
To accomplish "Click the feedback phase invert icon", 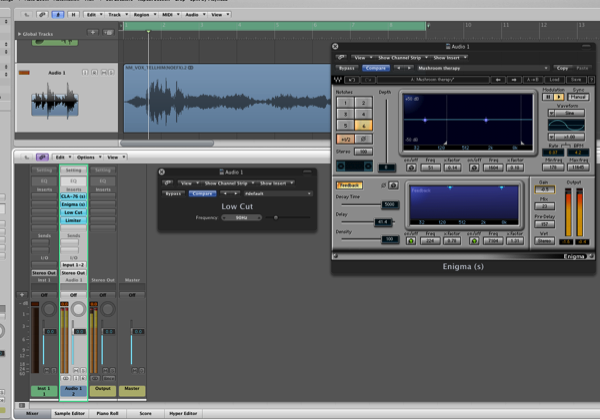I will 391,185.
